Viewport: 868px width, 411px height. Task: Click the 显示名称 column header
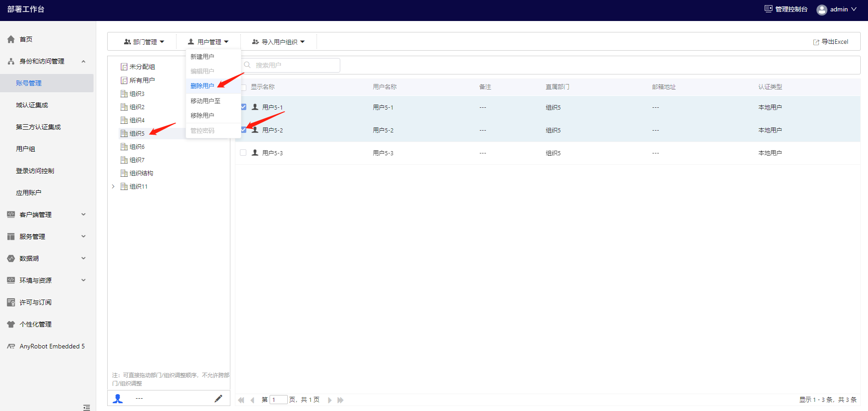pyautogui.click(x=263, y=87)
